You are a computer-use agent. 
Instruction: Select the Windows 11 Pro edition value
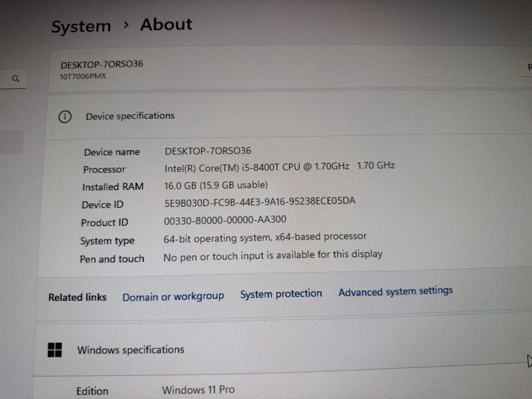tap(198, 389)
